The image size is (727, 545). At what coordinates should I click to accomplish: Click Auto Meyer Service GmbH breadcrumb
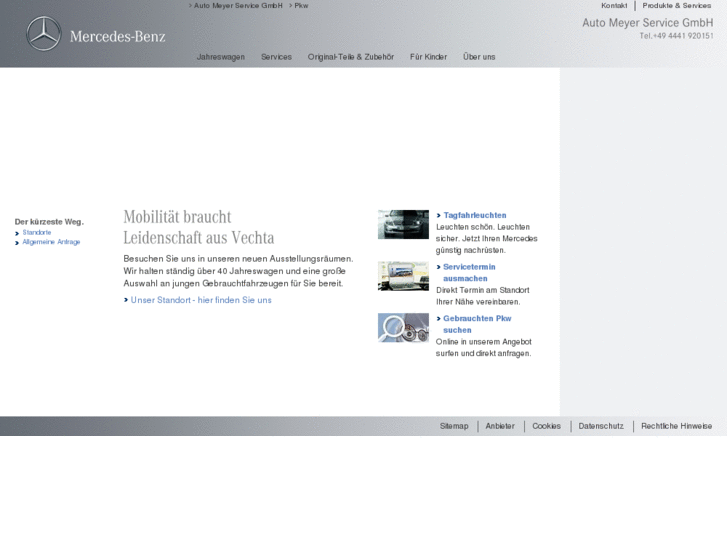[238, 6]
